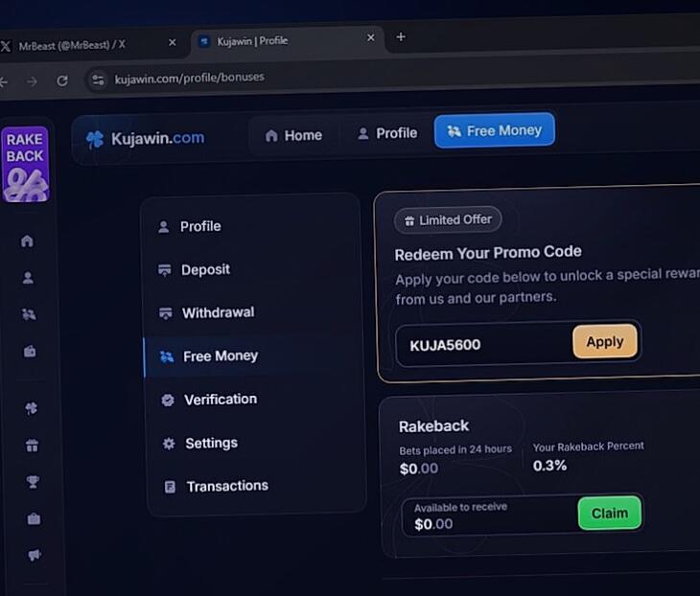
Task: Click the trophy icon in left sidebar
Action: point(33,481)
